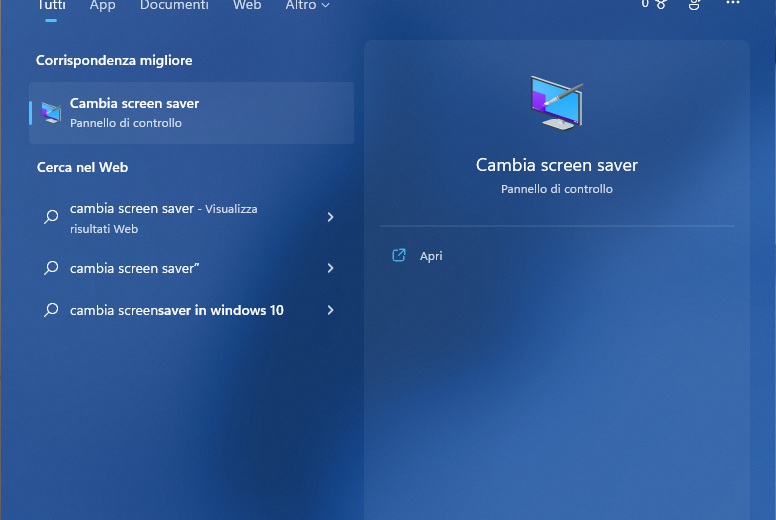776x520 pixels.
Task: Open the Cambia screen saver best match result
Action: point(192,113)
